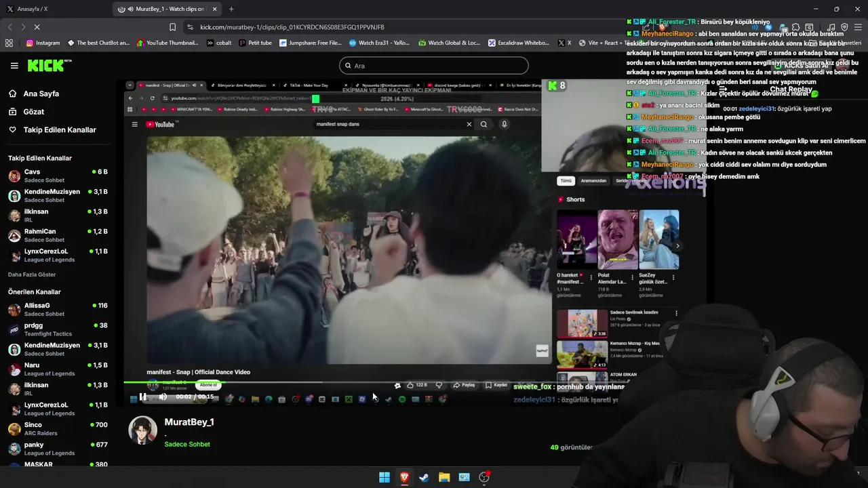The image size is (868, 488).
Task: Click Brave browser taskbar icon
Action: (x=404, y=477)
